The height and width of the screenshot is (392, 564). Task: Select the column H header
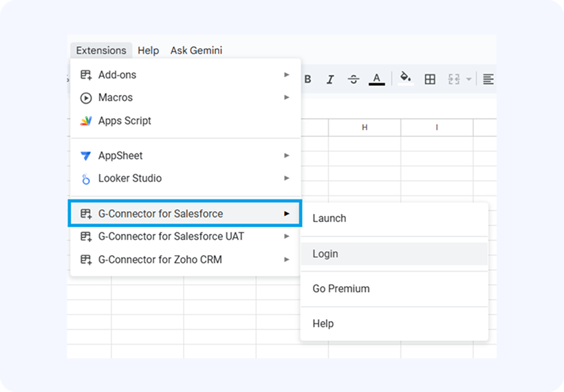coord(365,128)
